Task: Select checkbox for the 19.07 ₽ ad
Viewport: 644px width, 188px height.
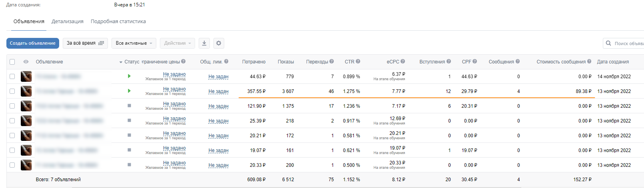Action: tap(12, 150)
